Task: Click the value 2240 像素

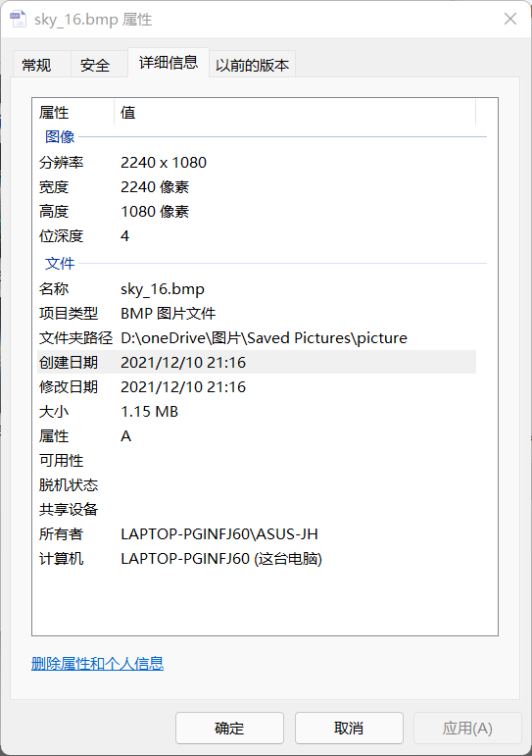Action: pyautogui.click(x=155, y=187)
